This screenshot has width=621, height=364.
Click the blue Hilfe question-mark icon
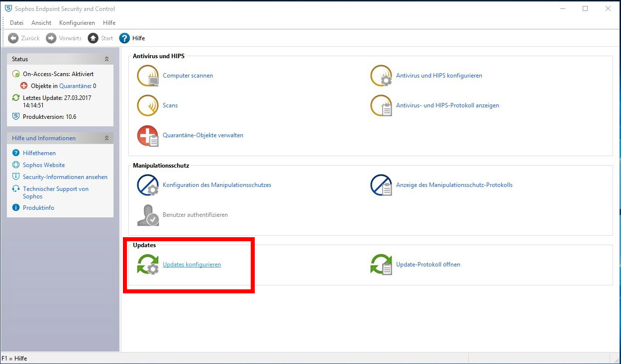click(124, 38)
